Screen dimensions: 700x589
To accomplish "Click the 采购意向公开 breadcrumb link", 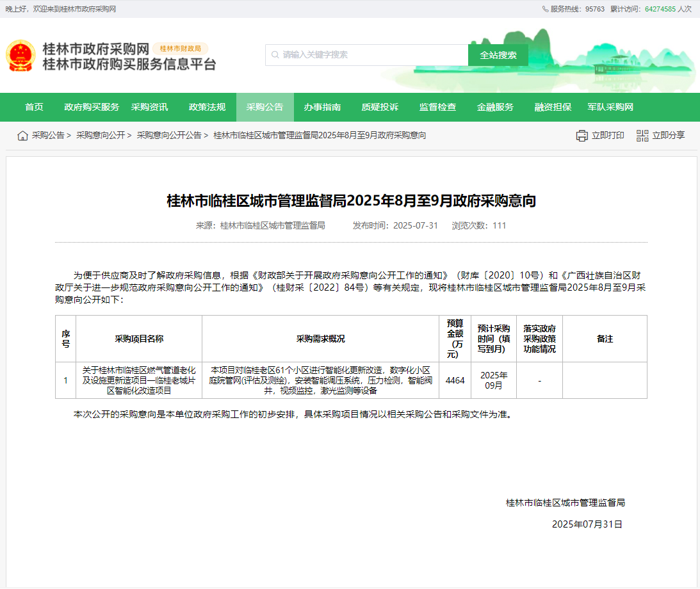I will (101, 136).
